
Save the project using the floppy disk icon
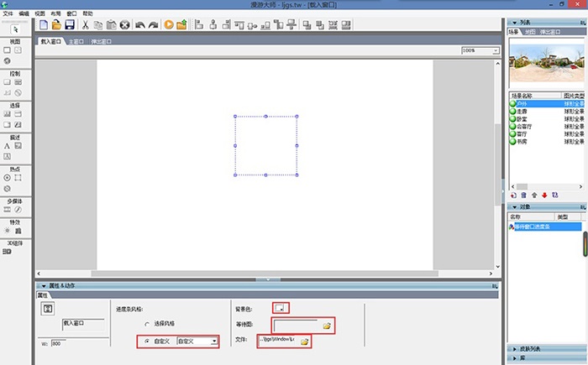pyautogui.click(x=70, y=24)
